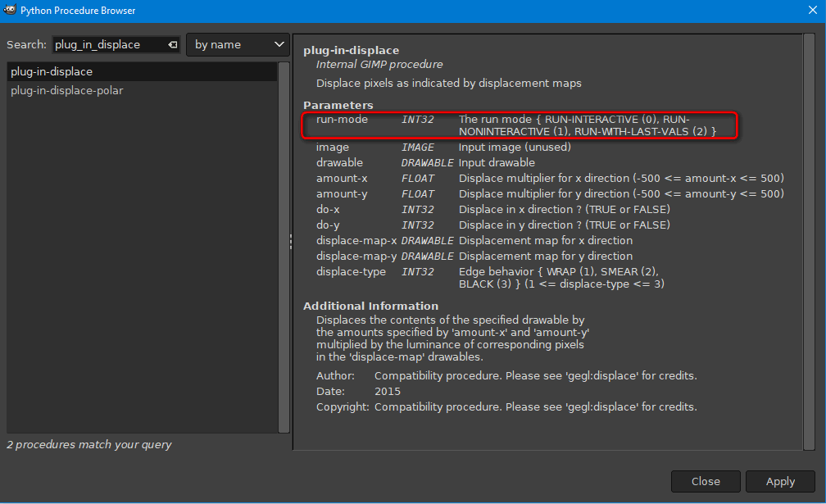
Task: Select plug-in-displace in the procedure list
Action: point(143,71)
